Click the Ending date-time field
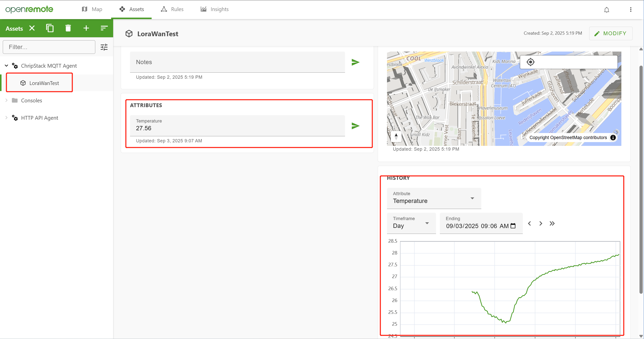Screen dimensions: 644x339 481,223
